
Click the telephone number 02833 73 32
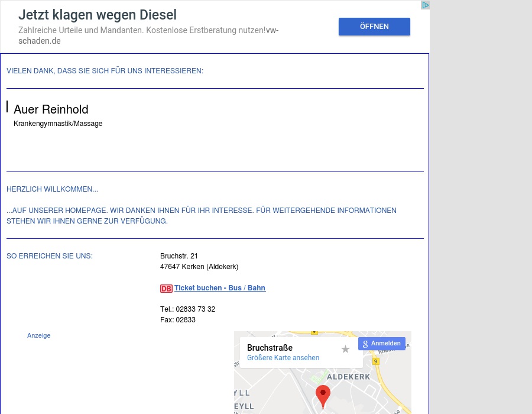(195, 309)
